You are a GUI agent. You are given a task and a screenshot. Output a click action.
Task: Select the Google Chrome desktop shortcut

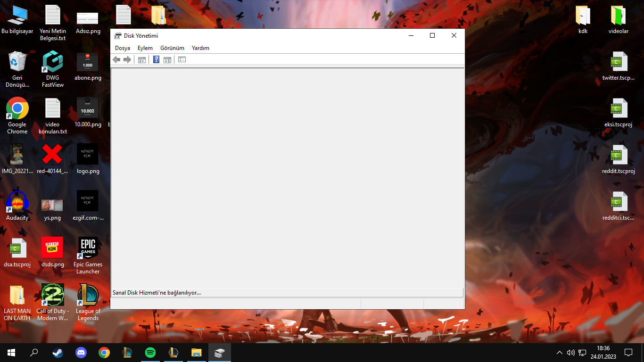(17, 116)
